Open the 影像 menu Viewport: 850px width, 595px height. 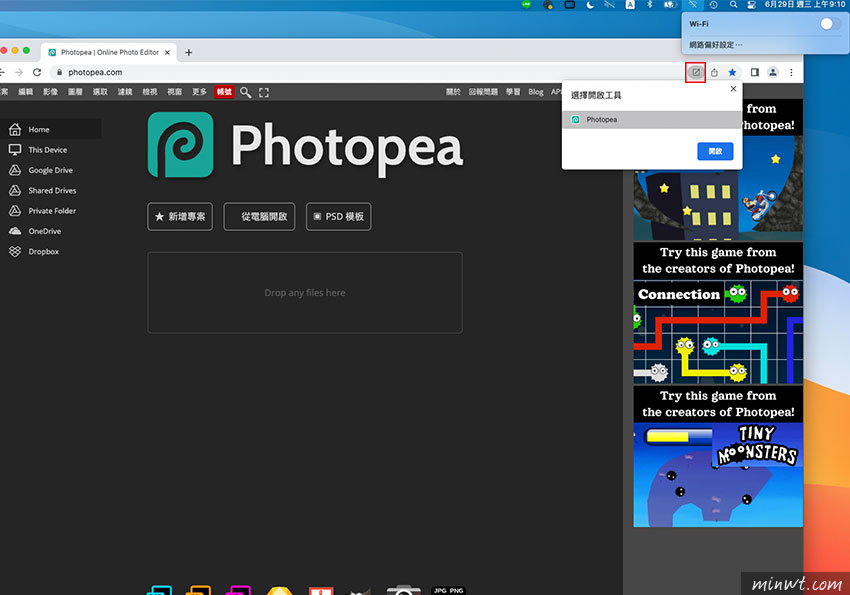(x=50, y=92)
